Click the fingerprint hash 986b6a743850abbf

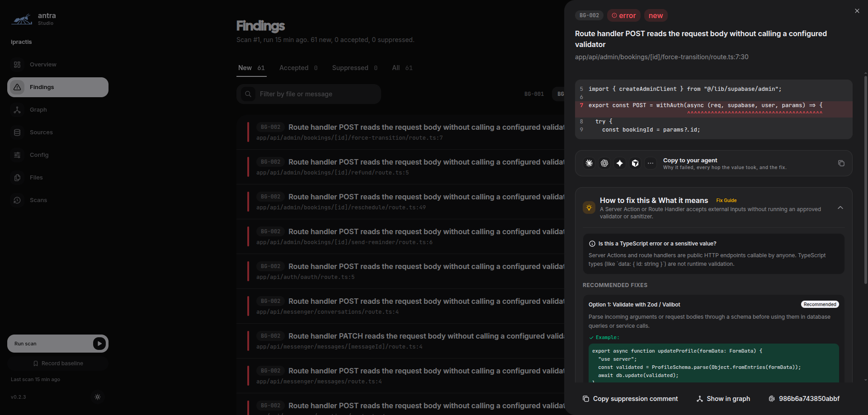tap(804, 399)
